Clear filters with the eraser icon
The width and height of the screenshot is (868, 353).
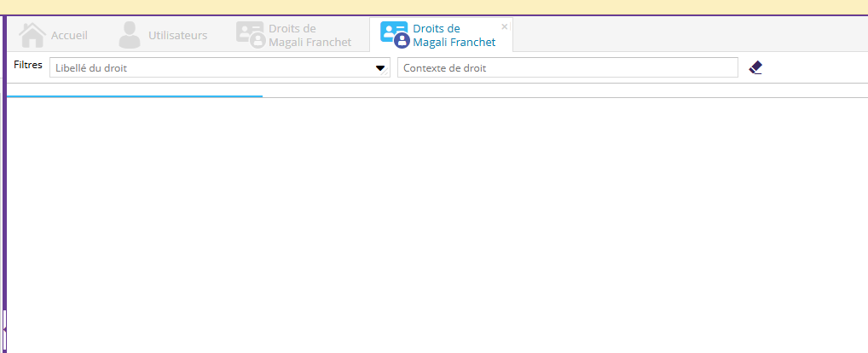tap(755, 67)
